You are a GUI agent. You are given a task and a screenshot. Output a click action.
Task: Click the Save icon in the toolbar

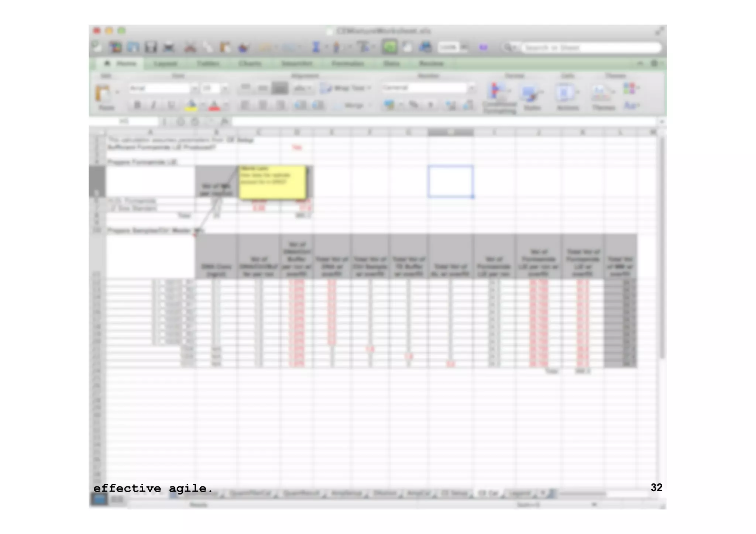(151, 47)
